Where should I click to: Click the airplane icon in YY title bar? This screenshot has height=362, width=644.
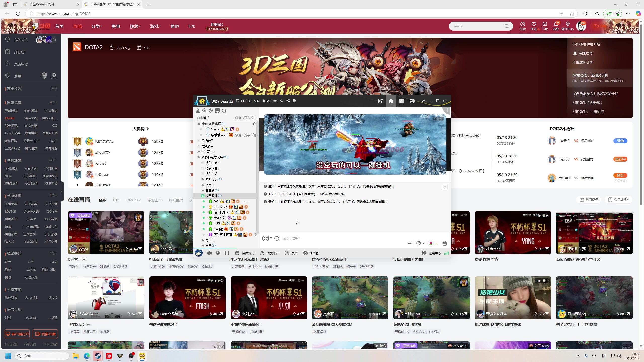tap(282, 101)
